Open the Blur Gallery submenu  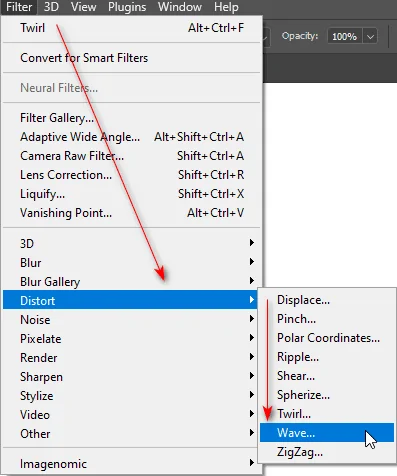tap(131, 282)
